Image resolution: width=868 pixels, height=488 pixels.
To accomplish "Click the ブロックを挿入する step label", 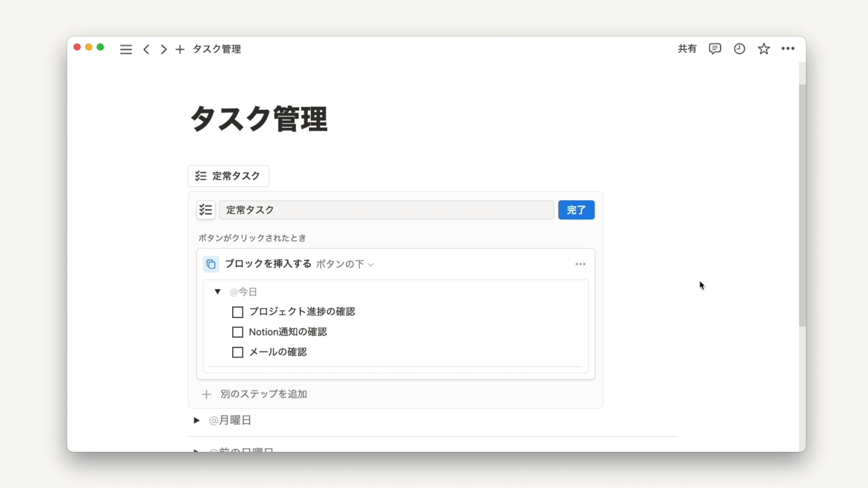I will point(268,264).
